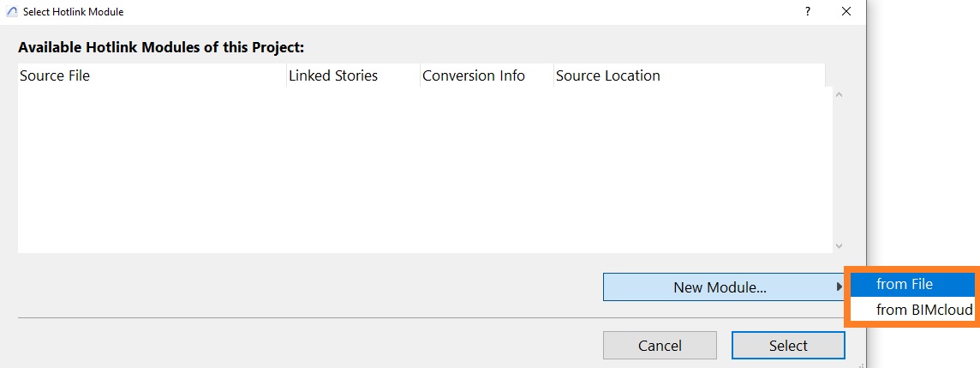Expand the New Module submenu arrow
Screen dimensions: 980x368
tap(839, 287)
